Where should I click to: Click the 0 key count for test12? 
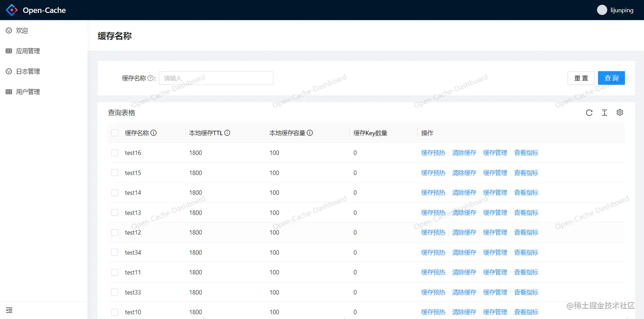[355, 233]
